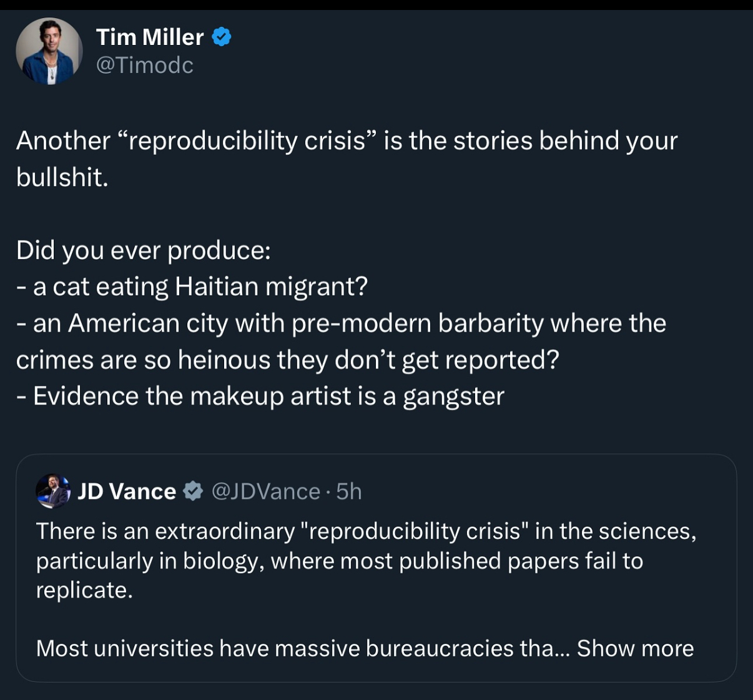Open JD Vance's small avatar
753x700 pixels.
[x=53, y=491]
